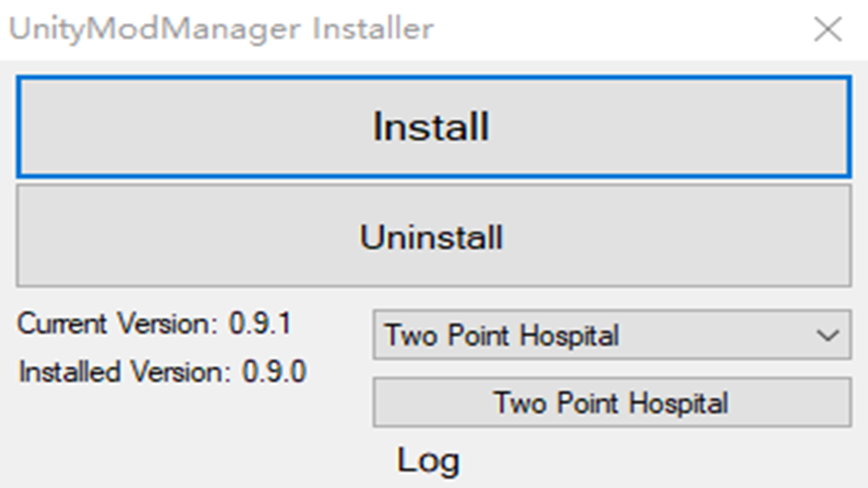
Task: Click the 0.9.1 version number
Action: click(259, 324)
